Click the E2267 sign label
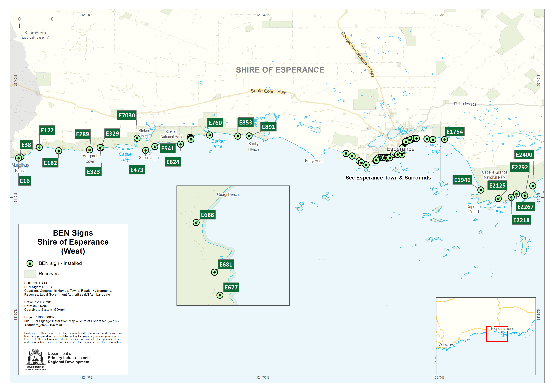This screenshot has height=392, width=554. coord(525,207)
